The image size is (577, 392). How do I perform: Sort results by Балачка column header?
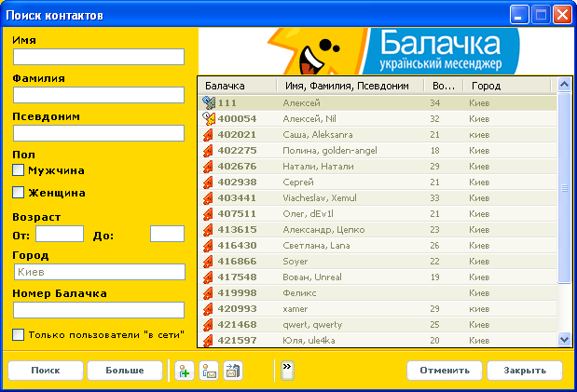click(x=238, y=86)
